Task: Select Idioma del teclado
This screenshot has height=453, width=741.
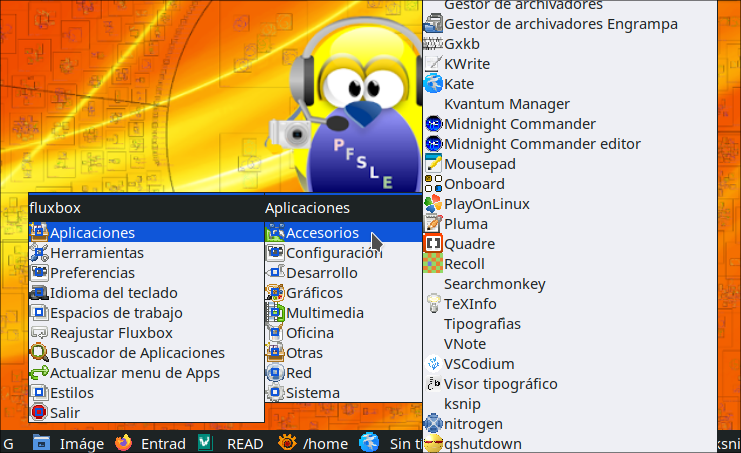Action: [x=146, y=292]
